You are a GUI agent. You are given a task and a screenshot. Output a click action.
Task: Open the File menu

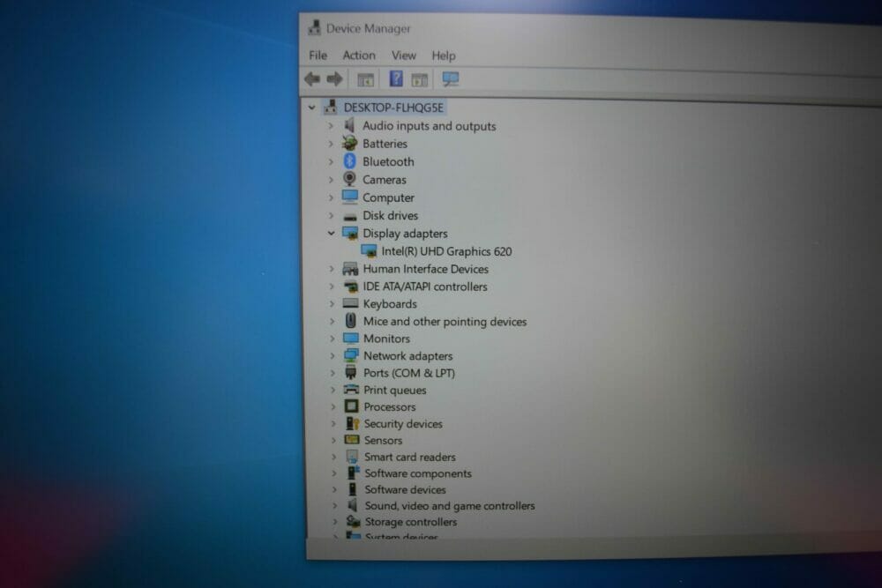click(318, 55)
